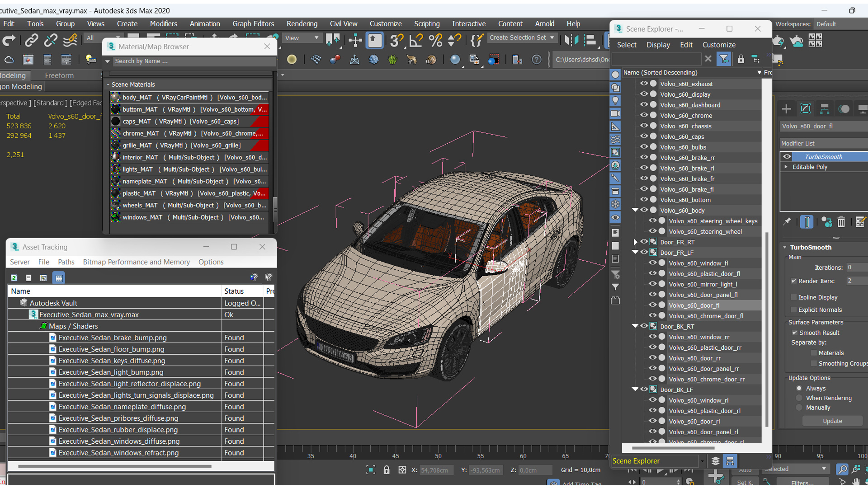868x488 pixels.
Task: Collapse the Door_BK_LF group
Action: (x=635, y=389)
